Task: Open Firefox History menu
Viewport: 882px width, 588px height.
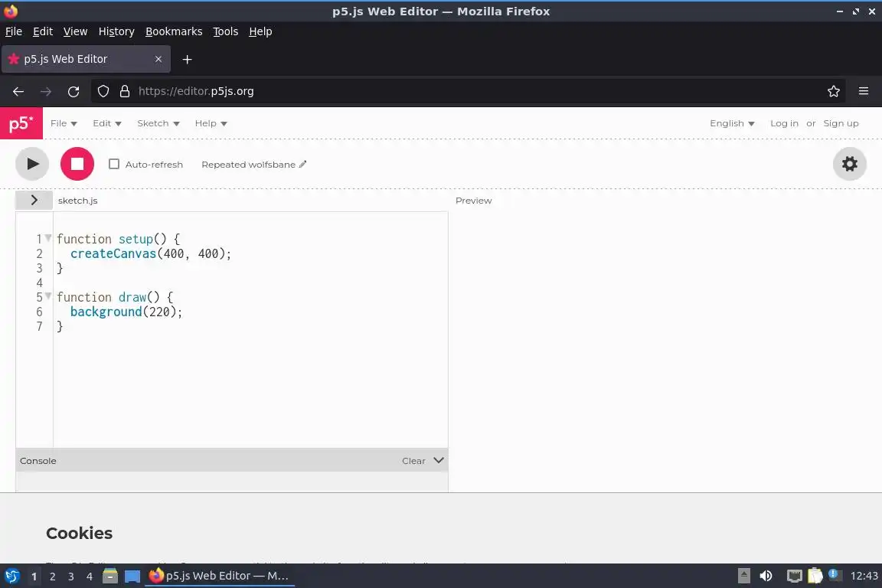Action: [x=116, y=31]
